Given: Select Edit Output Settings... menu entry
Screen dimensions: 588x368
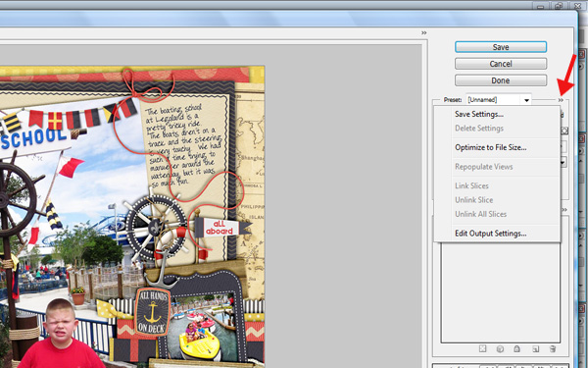Looking at the screenshot, I should pyautogui.click(x=491, y=234).
